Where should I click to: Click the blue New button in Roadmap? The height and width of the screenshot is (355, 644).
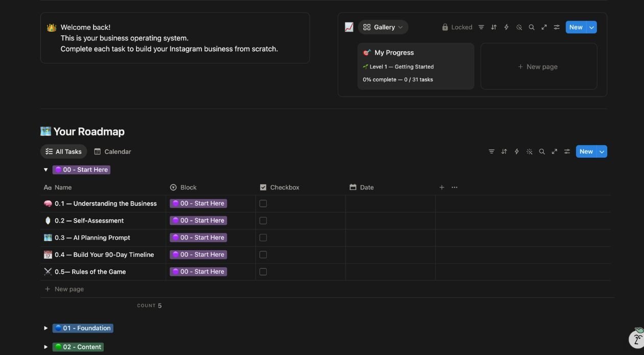[586, 152]
